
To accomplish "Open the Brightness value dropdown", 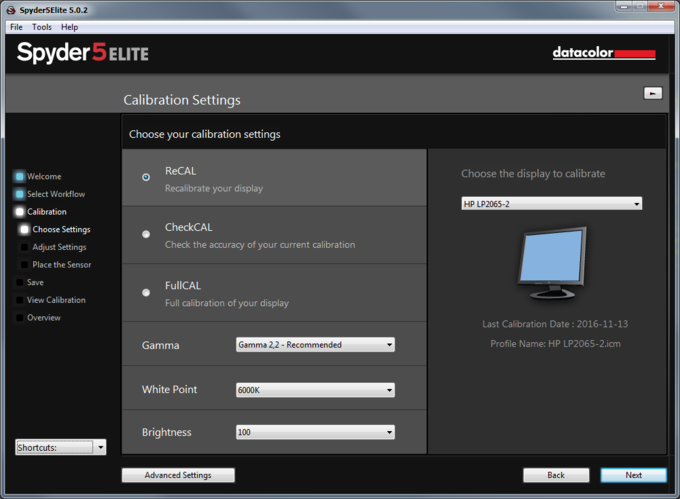I will pyautogui.click(x=315, y=432).
